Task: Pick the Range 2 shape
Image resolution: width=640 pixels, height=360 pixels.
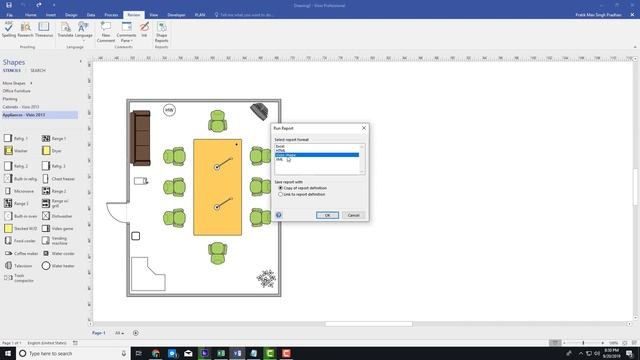Action: 54,191
